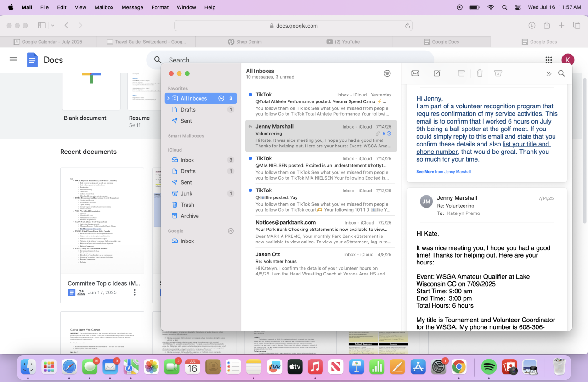
Task: Show Safari tab overview
Action: click(x=577, y=26)
